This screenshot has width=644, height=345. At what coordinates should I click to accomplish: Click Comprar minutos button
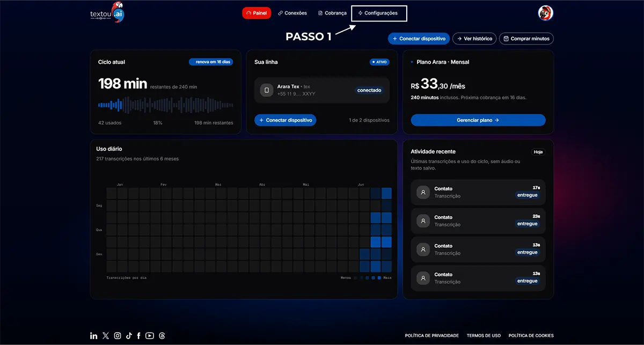coord(526,39)
